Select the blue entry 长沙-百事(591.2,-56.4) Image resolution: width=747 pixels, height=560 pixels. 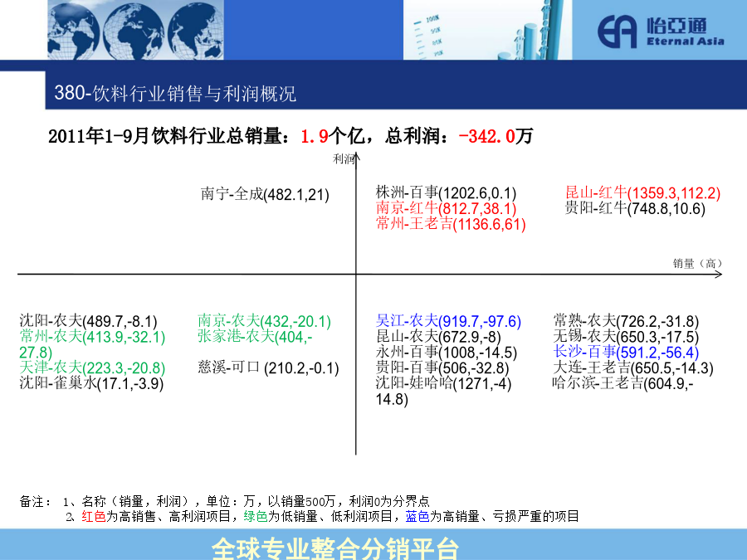626,353
